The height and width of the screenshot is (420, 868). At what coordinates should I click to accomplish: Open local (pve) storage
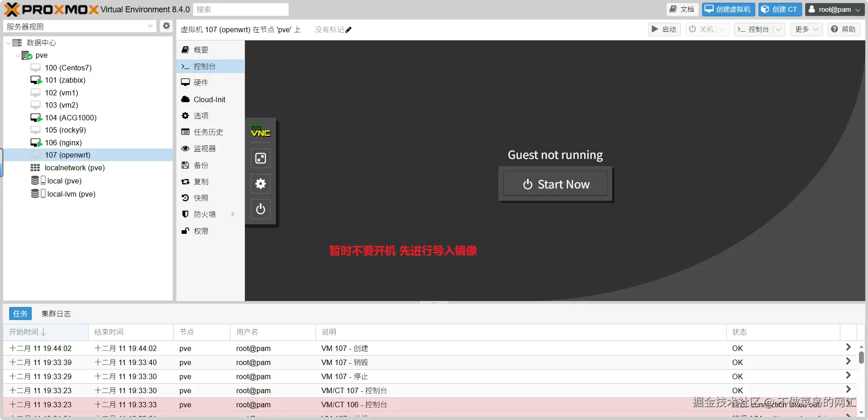64,181
